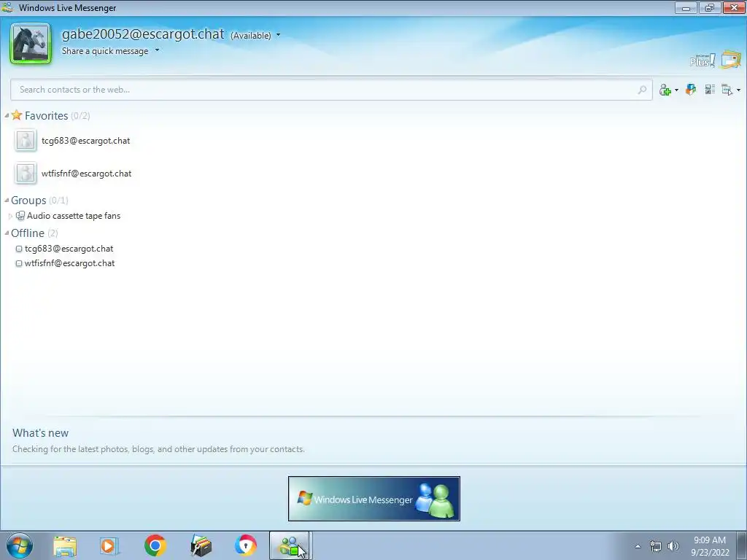
Task: Click the Messenger title bar icon
Action: pyautogui.click(x=7, y=7)
